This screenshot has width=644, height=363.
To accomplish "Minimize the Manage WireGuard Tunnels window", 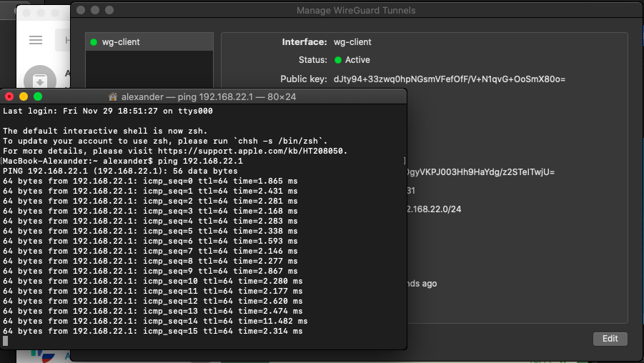I will pyautogui.click(x=95, y=11).
